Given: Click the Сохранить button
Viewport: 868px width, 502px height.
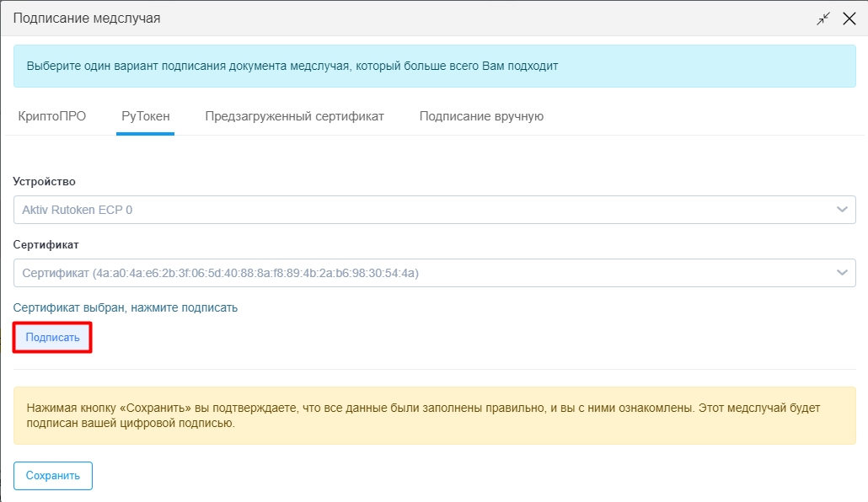Looking at the screenshot, I should pyautogui.click(x=52, y=475).
